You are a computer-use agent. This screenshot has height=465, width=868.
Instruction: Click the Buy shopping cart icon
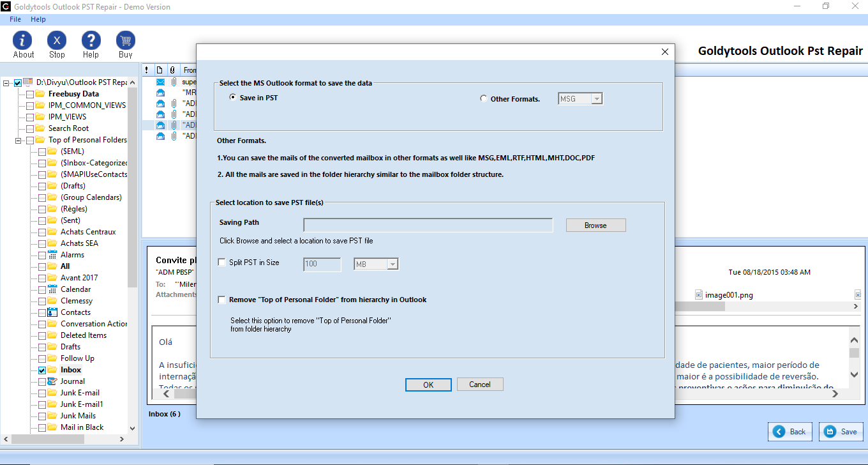[126, 40]
